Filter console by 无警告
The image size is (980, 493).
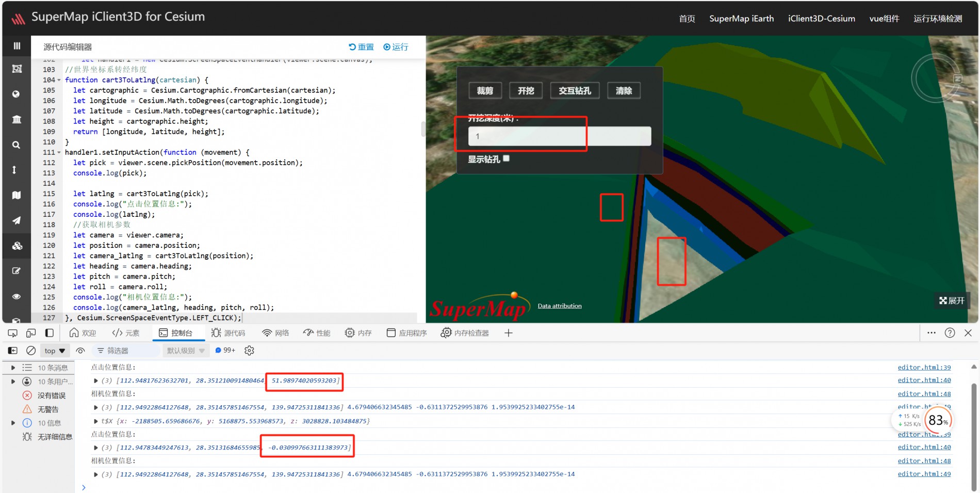(41, 409)
